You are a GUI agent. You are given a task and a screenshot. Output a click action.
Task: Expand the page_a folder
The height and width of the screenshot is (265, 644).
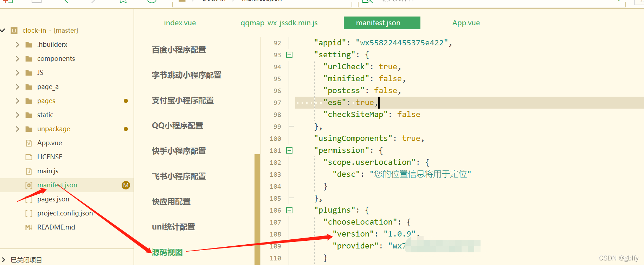18,87
